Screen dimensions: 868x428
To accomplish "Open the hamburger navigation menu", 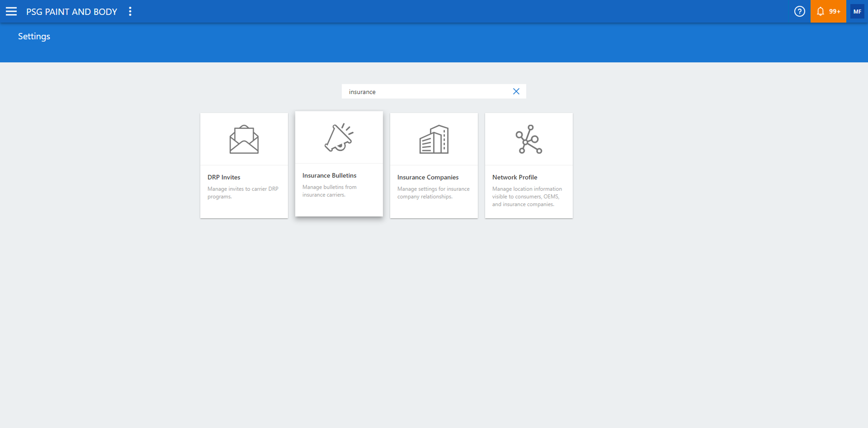I will [x=11, y=12].
